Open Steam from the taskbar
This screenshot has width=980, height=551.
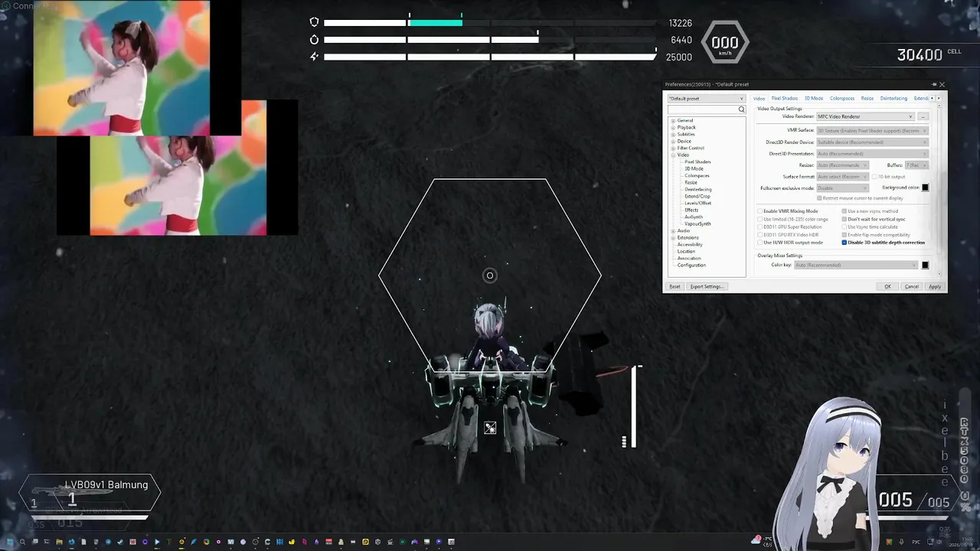120,542
